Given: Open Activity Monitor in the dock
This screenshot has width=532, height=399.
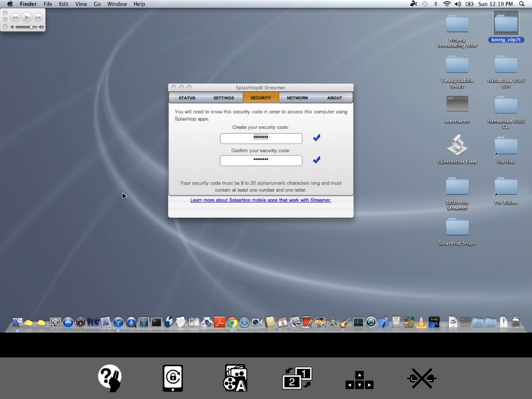Looking at the screenshot, I should (x=358, y=322).
